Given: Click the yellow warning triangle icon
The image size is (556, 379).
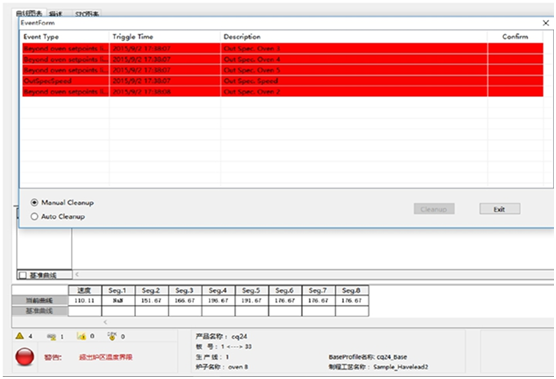Looking at the screenshot, I should tap(20, 336).
